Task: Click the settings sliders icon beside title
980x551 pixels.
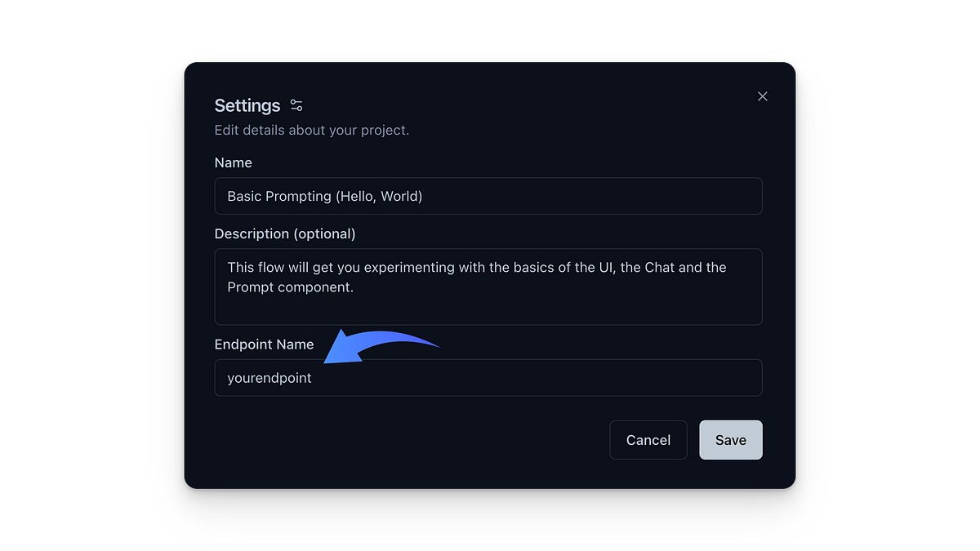Action: pos(296,105)
